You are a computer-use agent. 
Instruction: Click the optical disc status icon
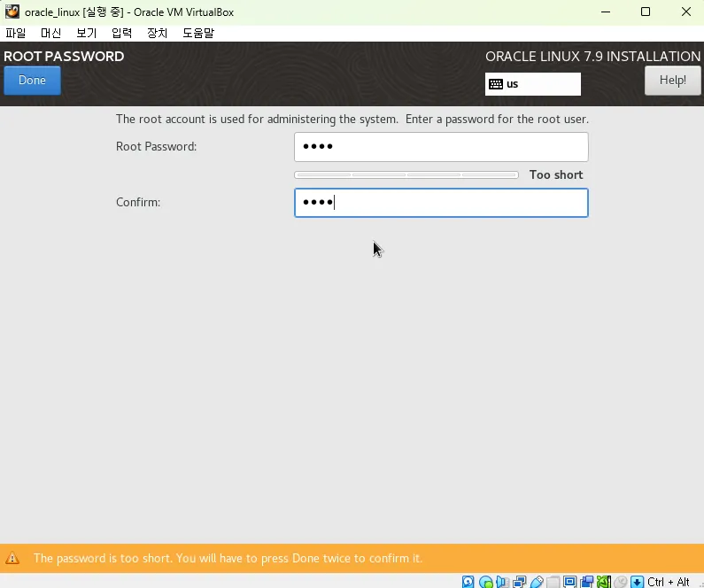click(x=486, y=582)
